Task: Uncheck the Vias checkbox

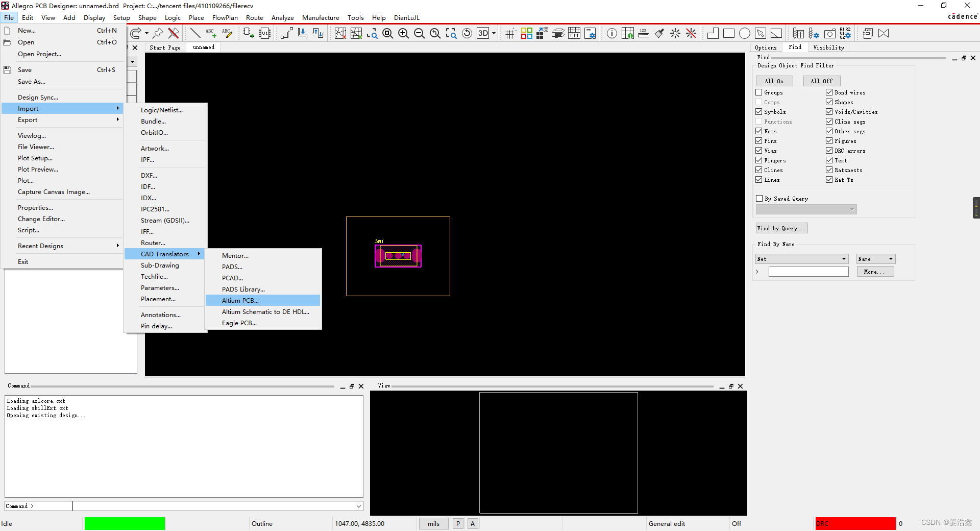Action: 759,151
